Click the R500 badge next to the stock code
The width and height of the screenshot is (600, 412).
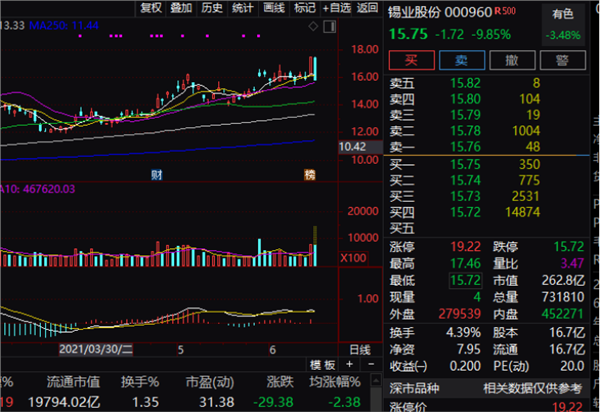pyautogui.click(x=505, y=11)
